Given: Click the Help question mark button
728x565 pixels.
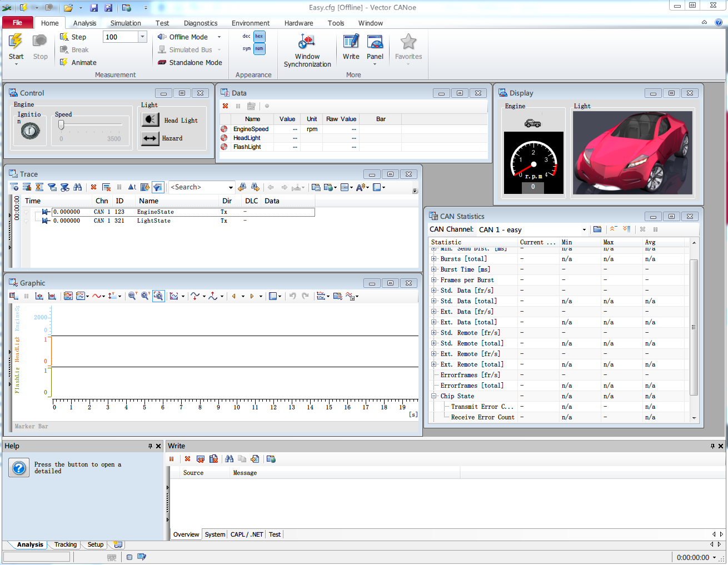Looking at the screenshot, I should tap(19, 468).
